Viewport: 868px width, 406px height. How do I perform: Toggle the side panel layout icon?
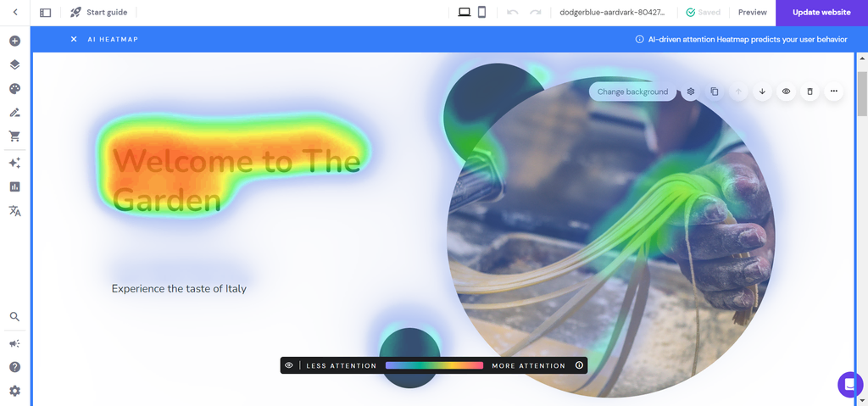tap(46, 12)
